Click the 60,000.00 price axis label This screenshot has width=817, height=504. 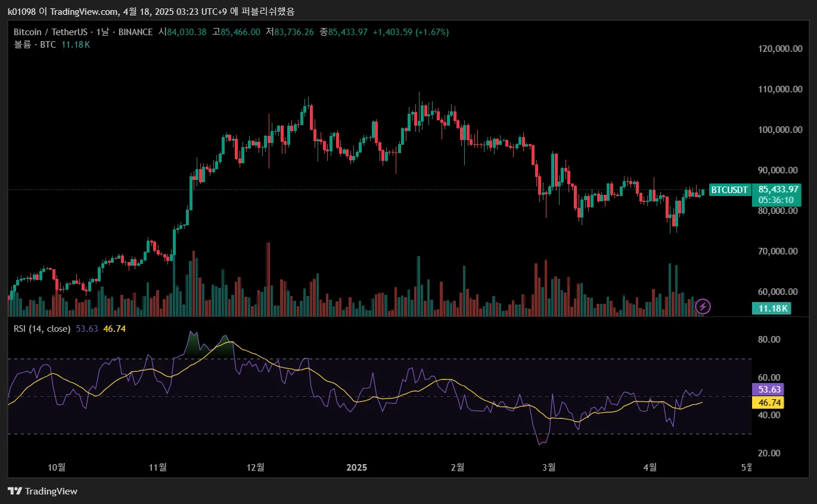778,292
